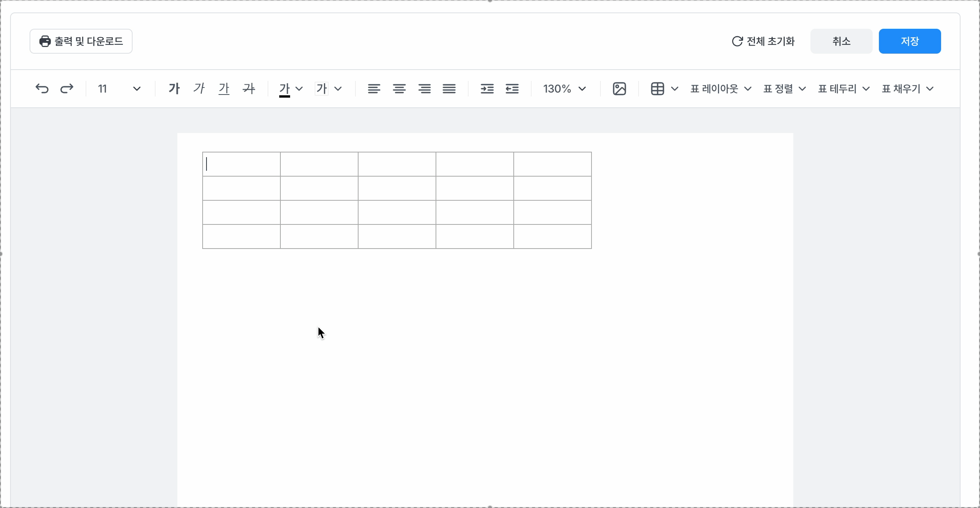This screenshot has height=508, width=980.
Task: Click the blue 저장 button
Action: (910, 41)
